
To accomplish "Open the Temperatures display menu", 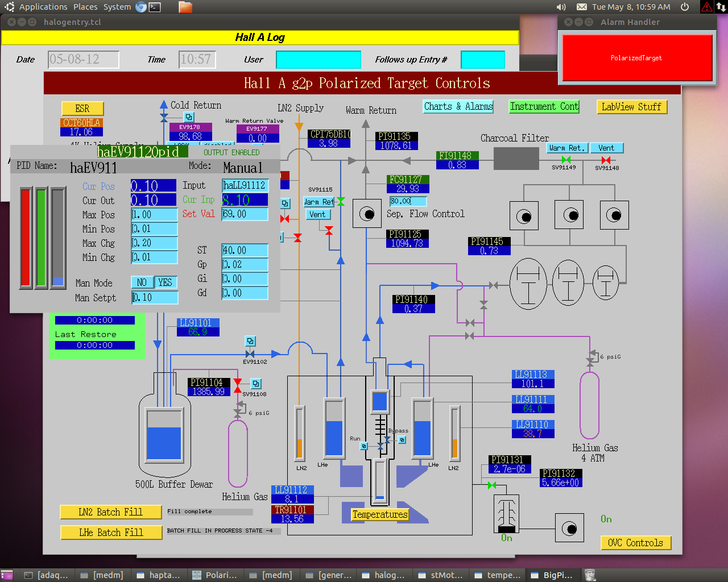I will (x=380, y=514).
